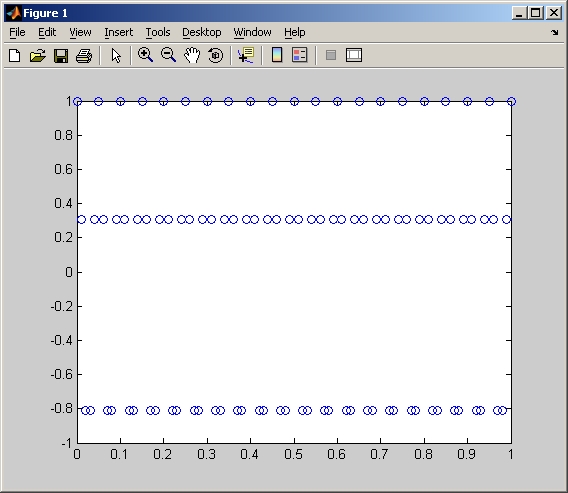Insert a legend using the toolbar icon
The height and width of the screenshot is (493, 568).
[300, 55]
